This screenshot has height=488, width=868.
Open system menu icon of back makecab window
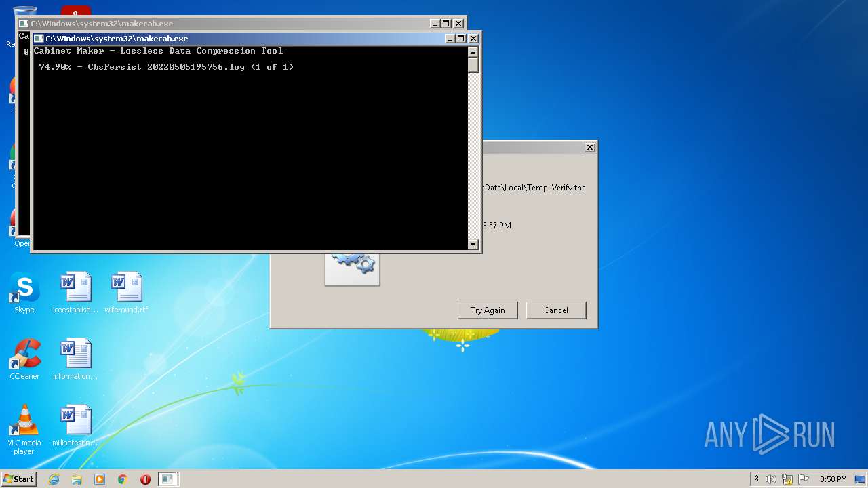click(x=24, y=24)
